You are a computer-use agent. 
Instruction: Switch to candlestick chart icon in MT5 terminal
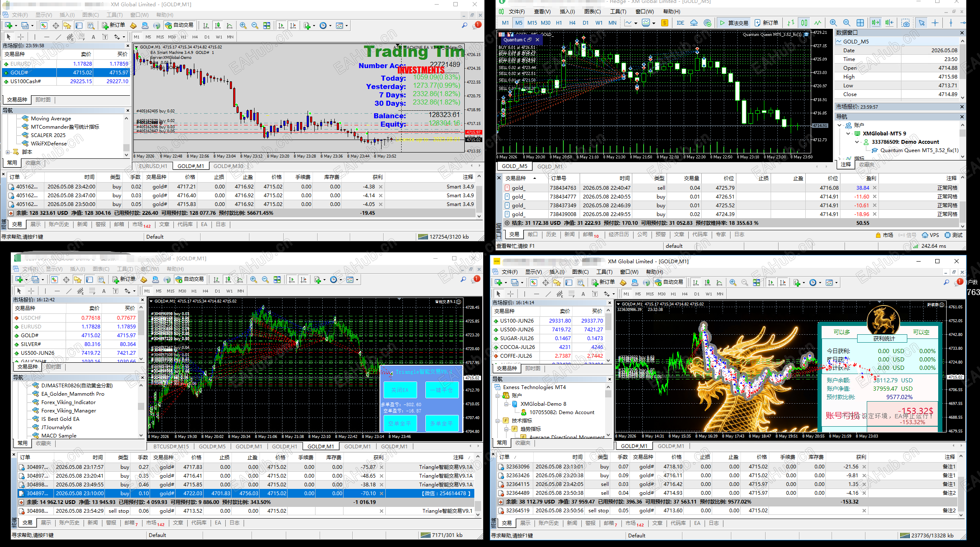tap(804, 23)
